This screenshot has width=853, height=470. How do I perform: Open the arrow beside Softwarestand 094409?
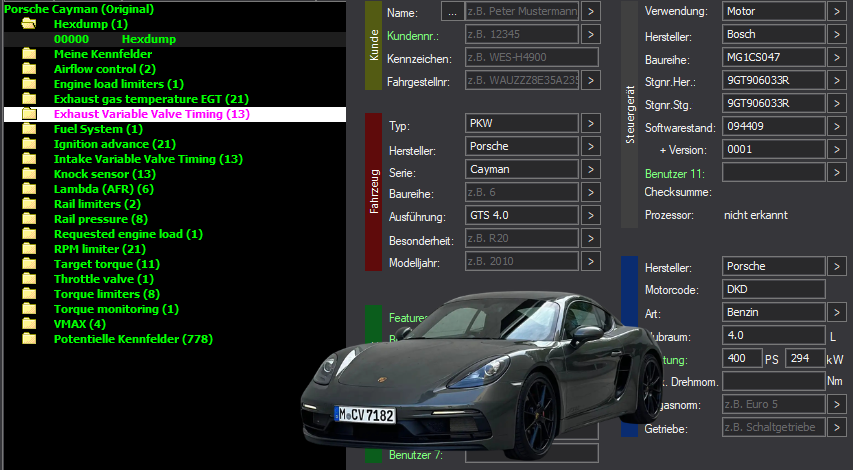pyautogui.click(x=837, y=126)
